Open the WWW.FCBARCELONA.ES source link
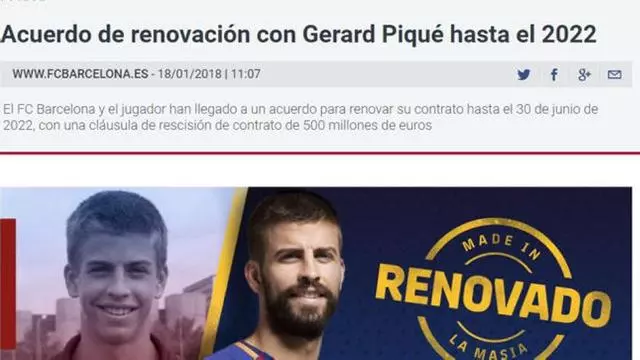 click(x=80, y=74)
